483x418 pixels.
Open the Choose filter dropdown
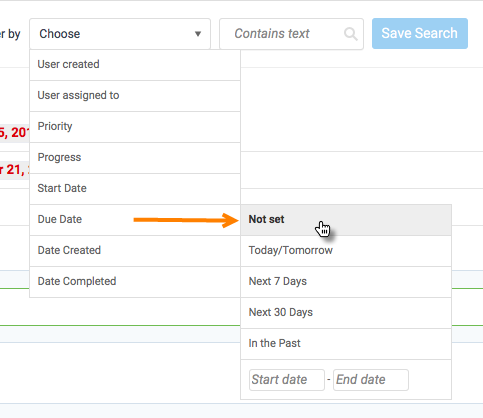(120, 34)
